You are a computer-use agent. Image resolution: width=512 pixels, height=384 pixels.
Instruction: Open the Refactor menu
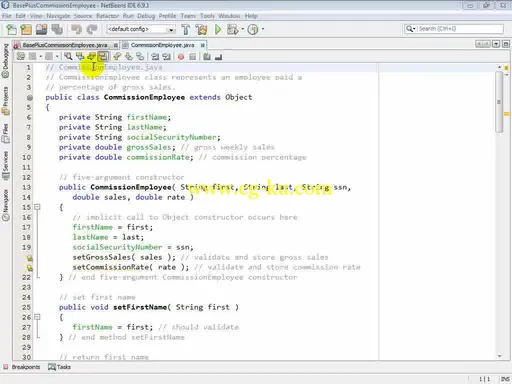click(107, 16)
